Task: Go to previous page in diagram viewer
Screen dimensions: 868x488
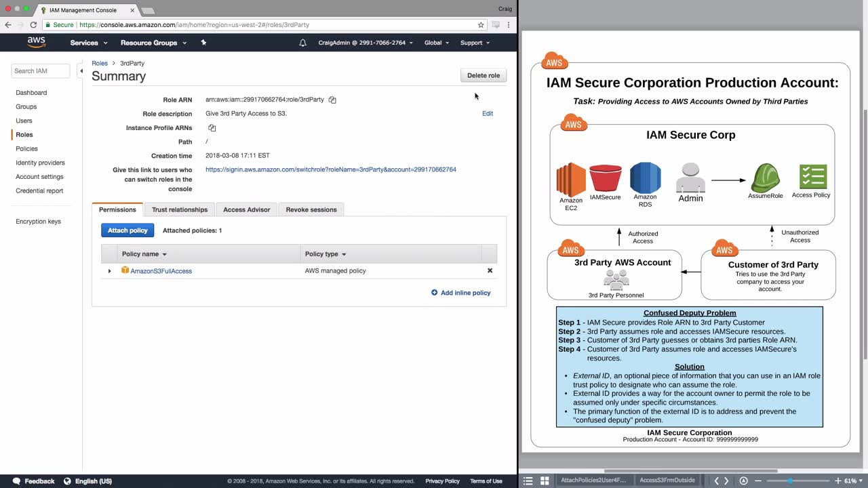Action: coord(716,481)
